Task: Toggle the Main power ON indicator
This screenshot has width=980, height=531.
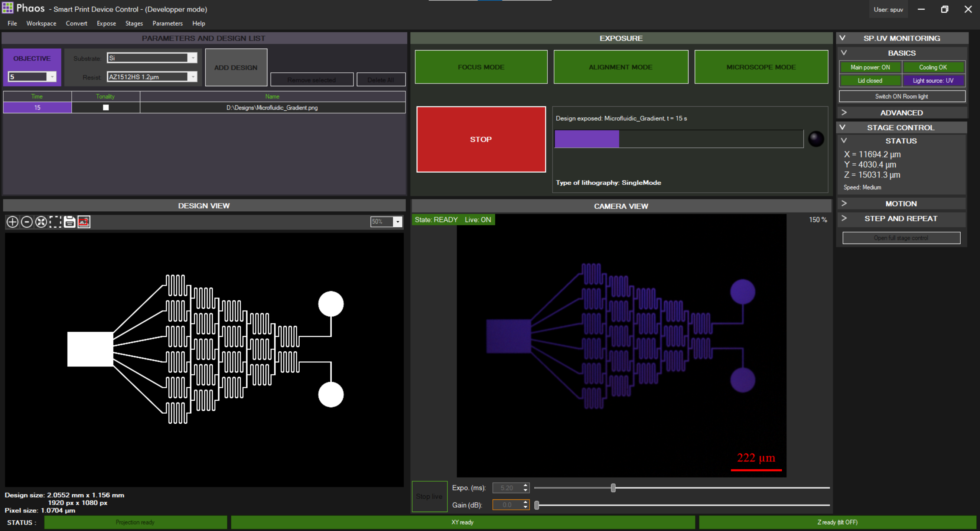Action: click(870, 67)
